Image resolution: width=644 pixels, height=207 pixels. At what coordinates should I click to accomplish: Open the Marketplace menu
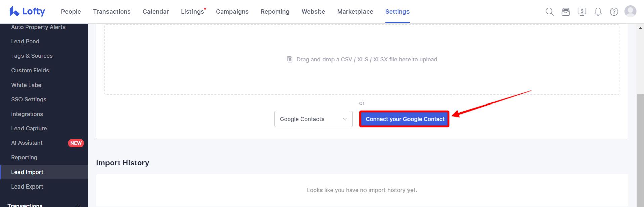(355, 12)
